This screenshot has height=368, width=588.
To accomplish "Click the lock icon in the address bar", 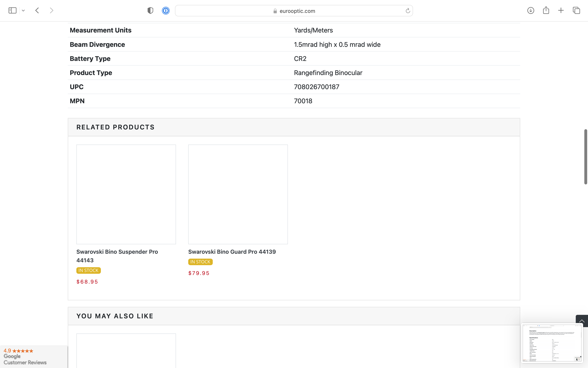I will coord(275,11).
